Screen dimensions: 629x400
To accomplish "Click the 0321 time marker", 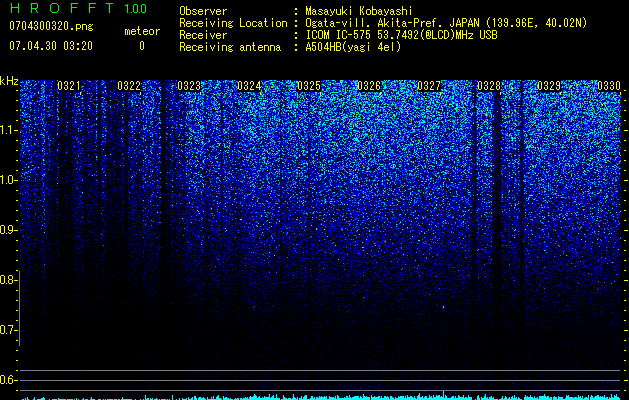I will (69, 86).
